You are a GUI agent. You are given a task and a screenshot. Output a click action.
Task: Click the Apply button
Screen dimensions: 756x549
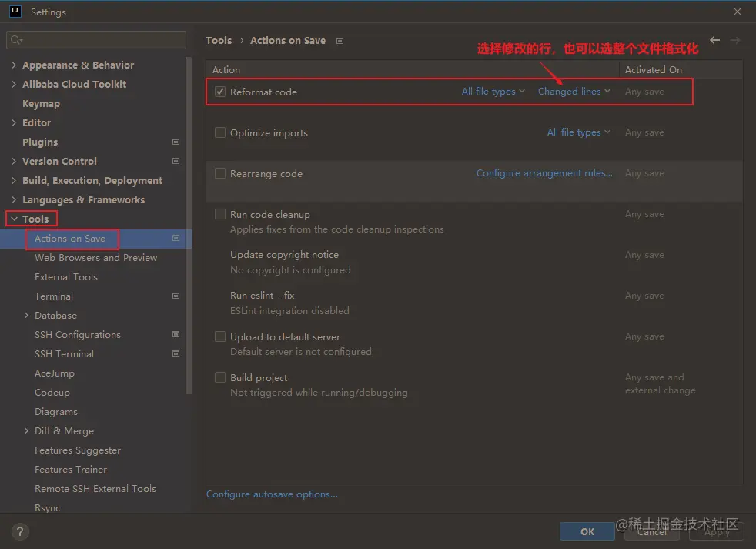click(x=717, y=531)
